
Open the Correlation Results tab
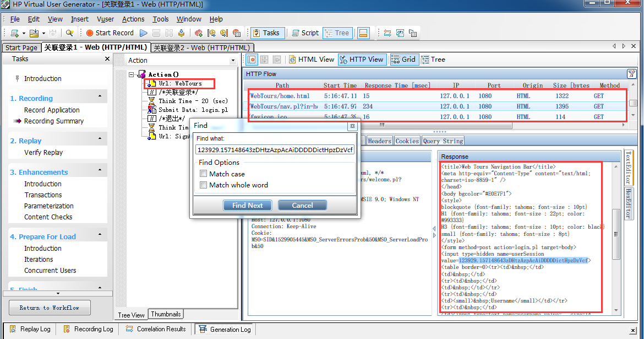(156, 329)
